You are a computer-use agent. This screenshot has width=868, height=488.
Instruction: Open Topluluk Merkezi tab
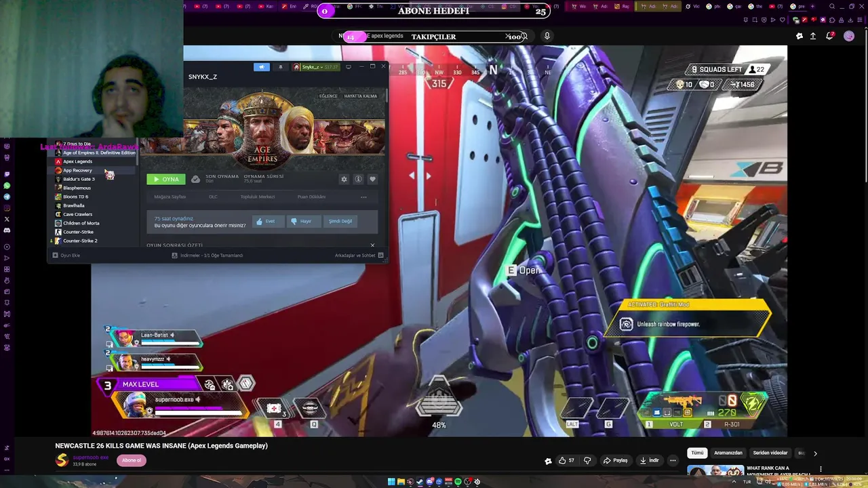click(258, 197)
